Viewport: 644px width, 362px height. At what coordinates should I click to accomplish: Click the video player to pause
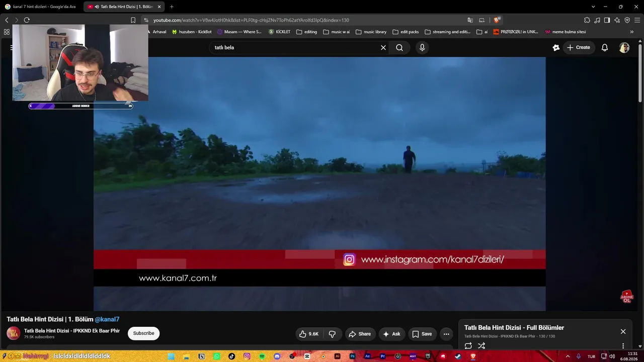(x=319, y=184)
